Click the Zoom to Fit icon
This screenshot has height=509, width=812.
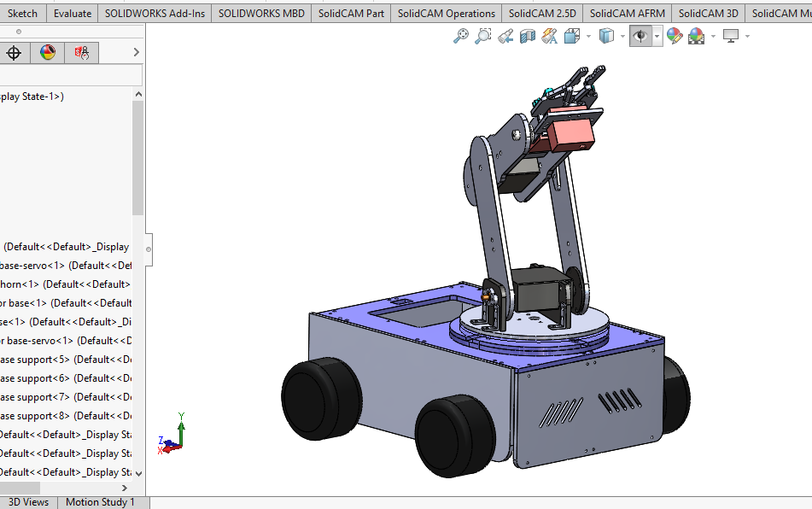[x=460, y=36]
